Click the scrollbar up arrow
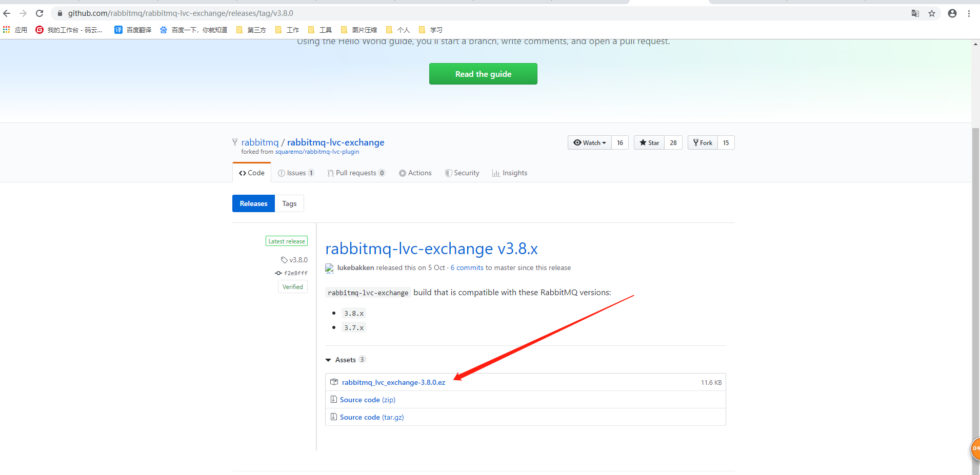Image resolution: width=980 pixels, height=475 pixels. (975, 44)
